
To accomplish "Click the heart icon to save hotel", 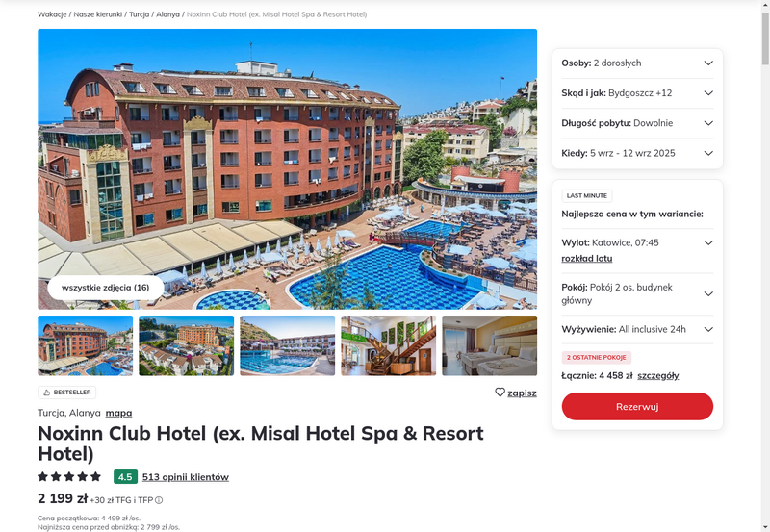I will (x=500, y=393).
